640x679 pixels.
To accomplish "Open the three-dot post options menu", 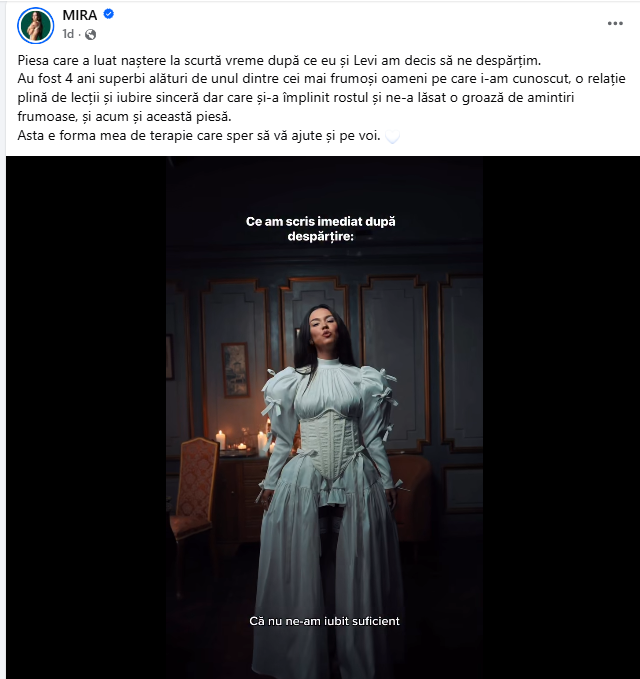I will pos(615,23).
